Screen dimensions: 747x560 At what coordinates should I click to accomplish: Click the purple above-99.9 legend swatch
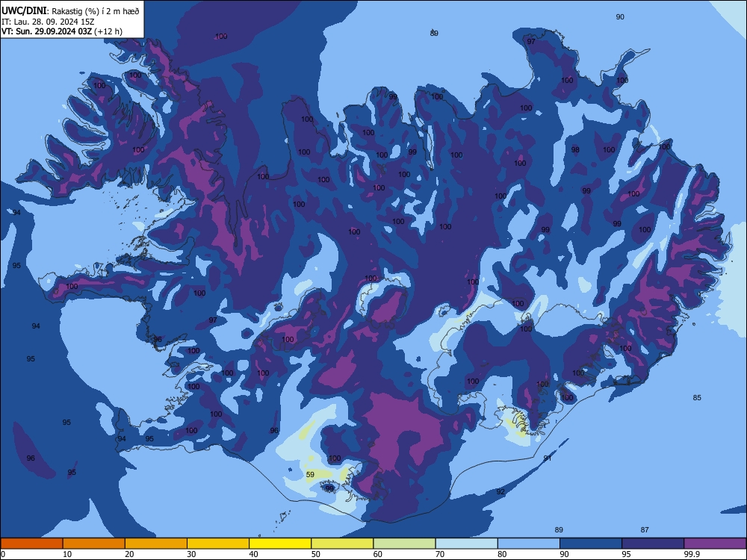pyautogui.click(x=715, y=544)
